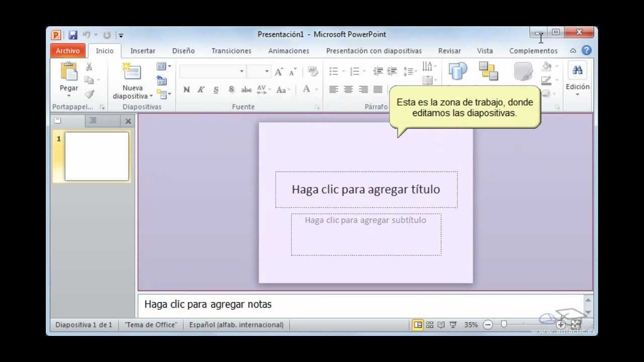Expand the Pegar paste options arrow
644x362 pixels.
[69, 96]
